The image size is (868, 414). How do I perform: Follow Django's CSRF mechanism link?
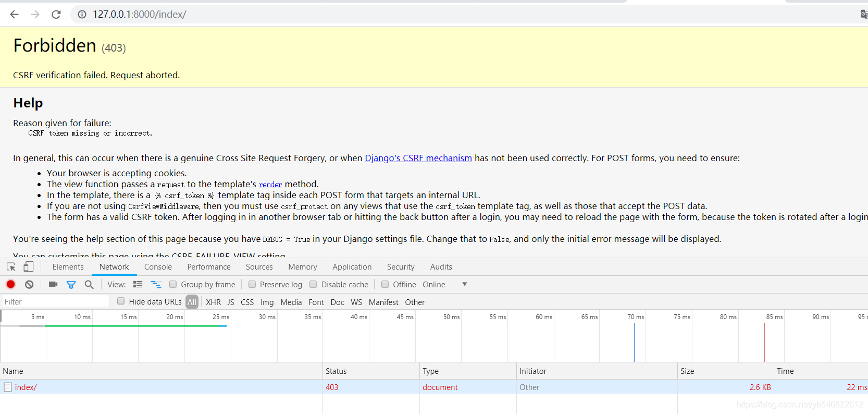pos(418,158)
